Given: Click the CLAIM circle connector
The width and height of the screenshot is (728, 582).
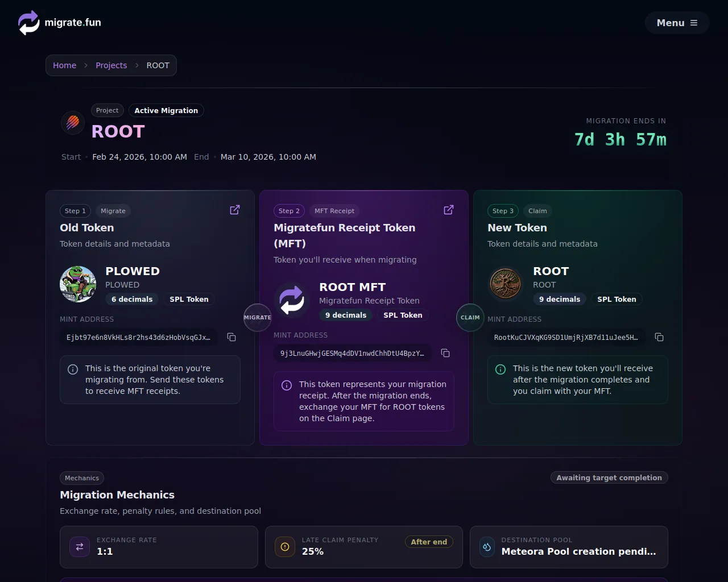Looking at the screenshot, I should click(x=470, y=317).
